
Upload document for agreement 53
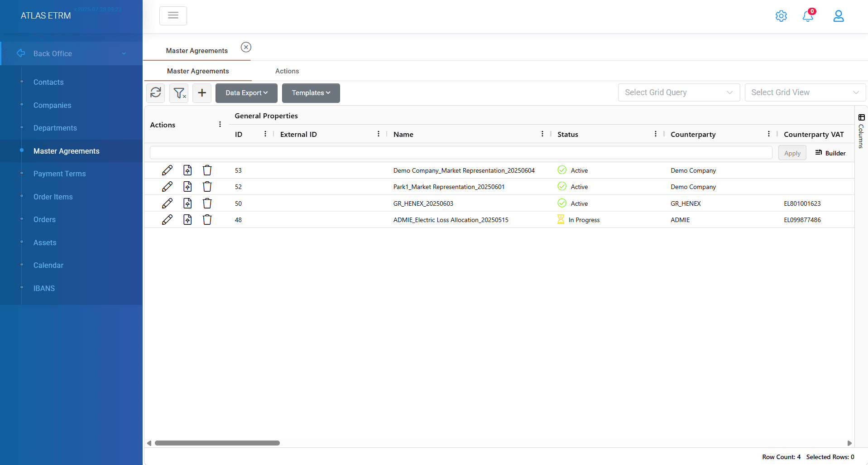pos(187,170)
